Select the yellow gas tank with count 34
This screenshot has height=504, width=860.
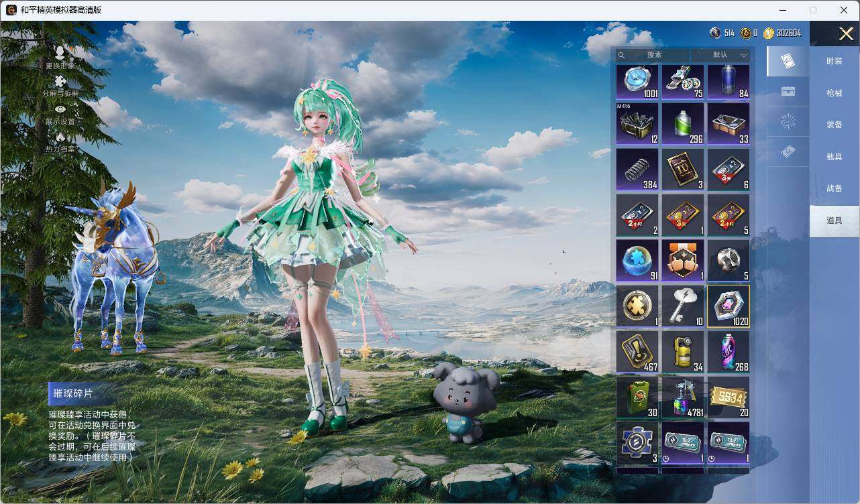coord(683,351)
